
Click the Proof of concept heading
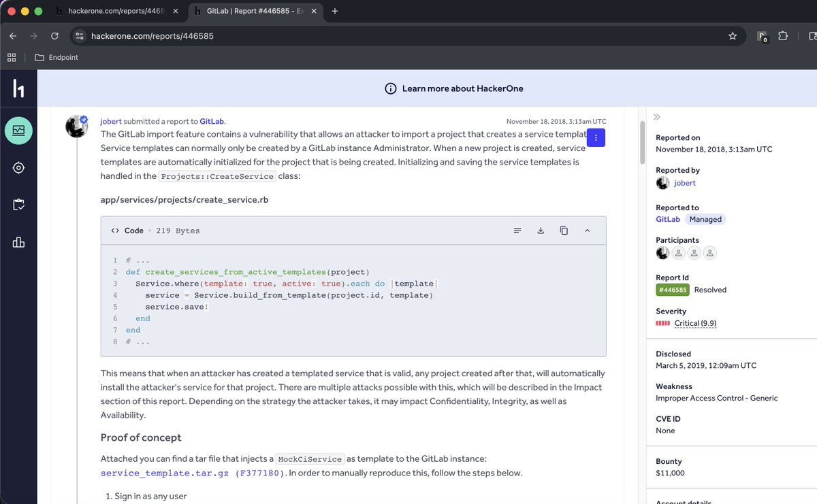point(141,437)
